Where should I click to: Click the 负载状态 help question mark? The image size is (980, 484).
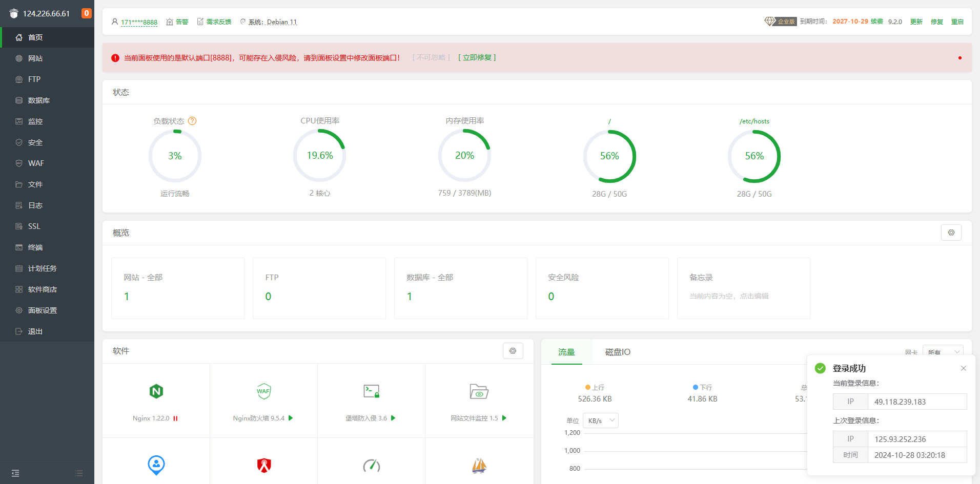click(x=192, y=121)
